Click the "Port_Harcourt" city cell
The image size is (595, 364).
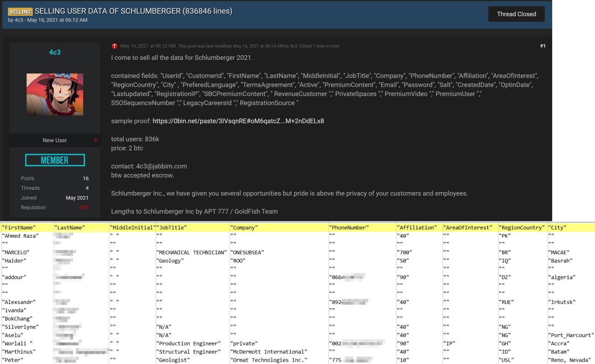pos(571,335)
